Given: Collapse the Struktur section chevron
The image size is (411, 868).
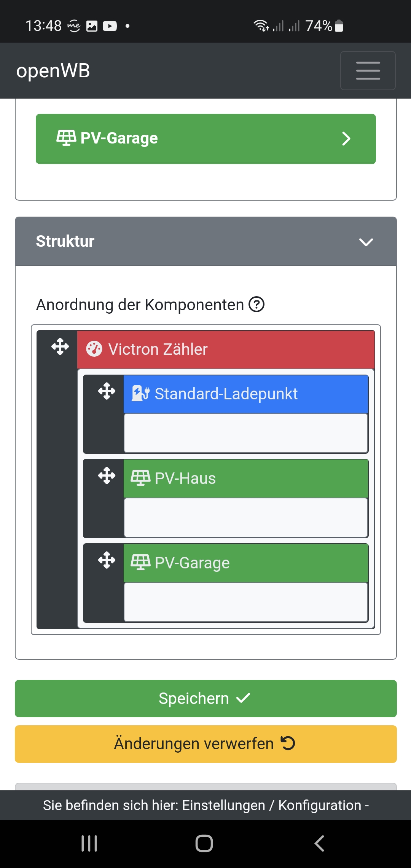Looking at the screenshot, I should [366, 242].
